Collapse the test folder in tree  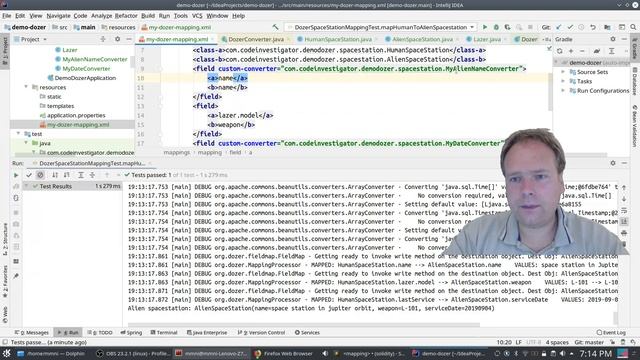point(18,134)
